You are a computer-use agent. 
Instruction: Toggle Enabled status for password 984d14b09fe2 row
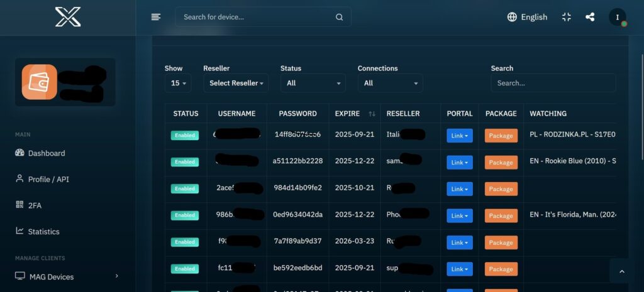185,188
